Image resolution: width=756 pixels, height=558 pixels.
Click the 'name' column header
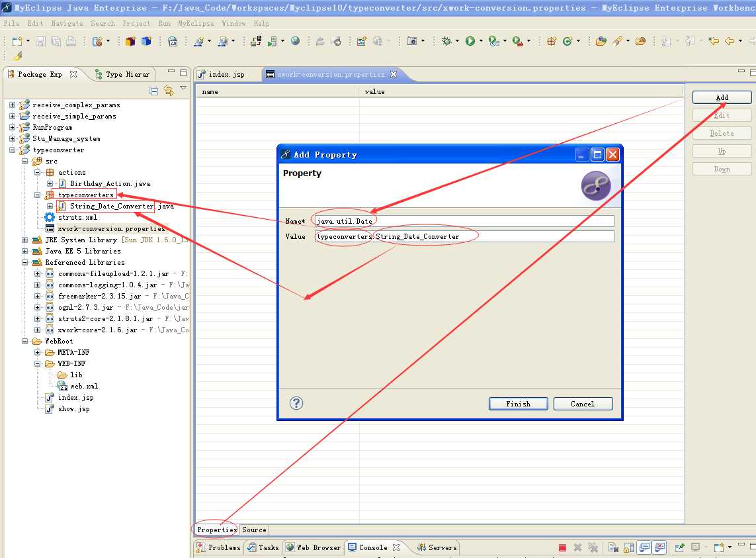[276, 92]
